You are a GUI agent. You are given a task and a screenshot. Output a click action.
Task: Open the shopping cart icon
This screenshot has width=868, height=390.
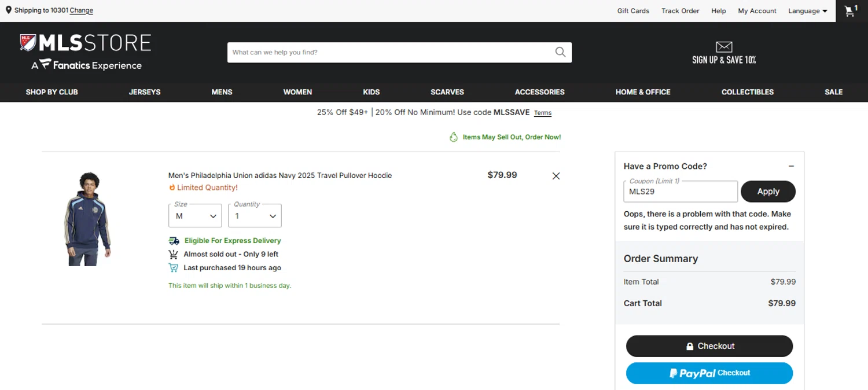pyautogui.click(x=851, y=11)
